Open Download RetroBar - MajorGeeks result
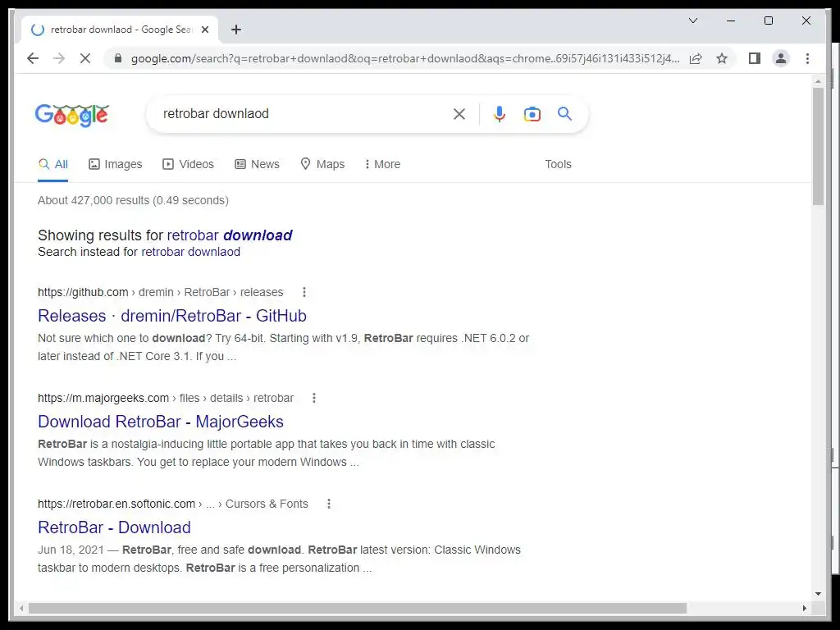 pos(161,422)
